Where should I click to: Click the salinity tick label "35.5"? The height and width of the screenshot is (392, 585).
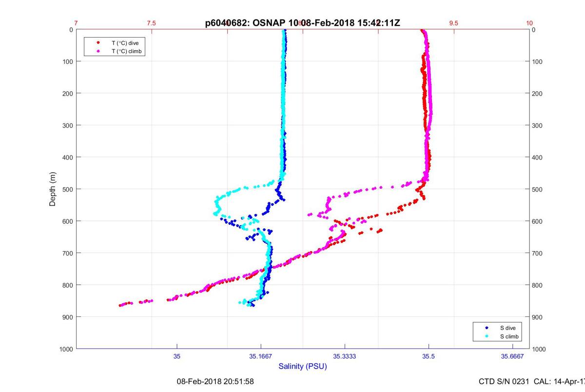point(429,356)
